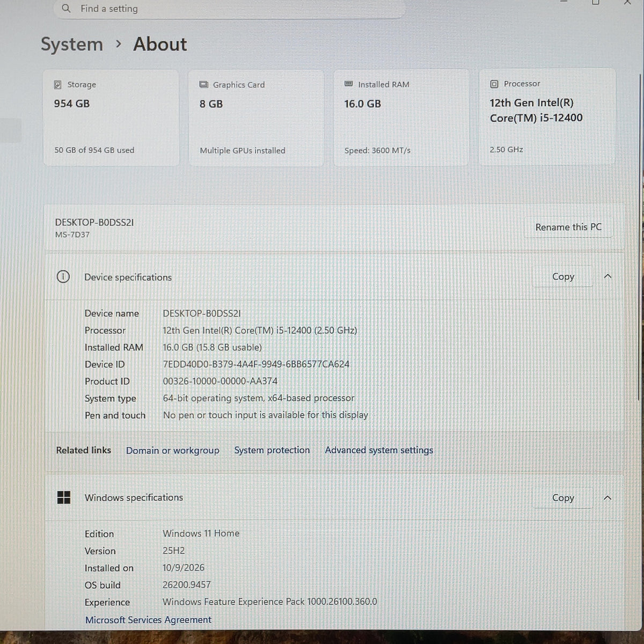Collapse the Device specifications section

(608, 276)
